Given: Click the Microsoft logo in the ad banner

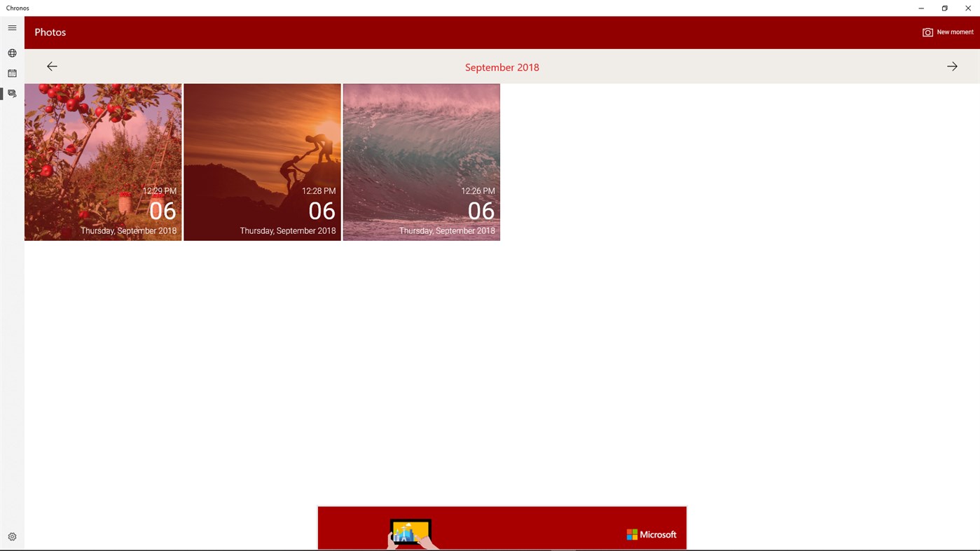Looking at the screenshot, I should (651, 533).
